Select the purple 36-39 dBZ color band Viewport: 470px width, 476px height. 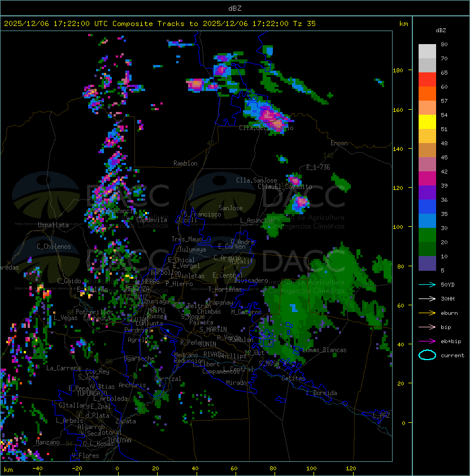427,193
